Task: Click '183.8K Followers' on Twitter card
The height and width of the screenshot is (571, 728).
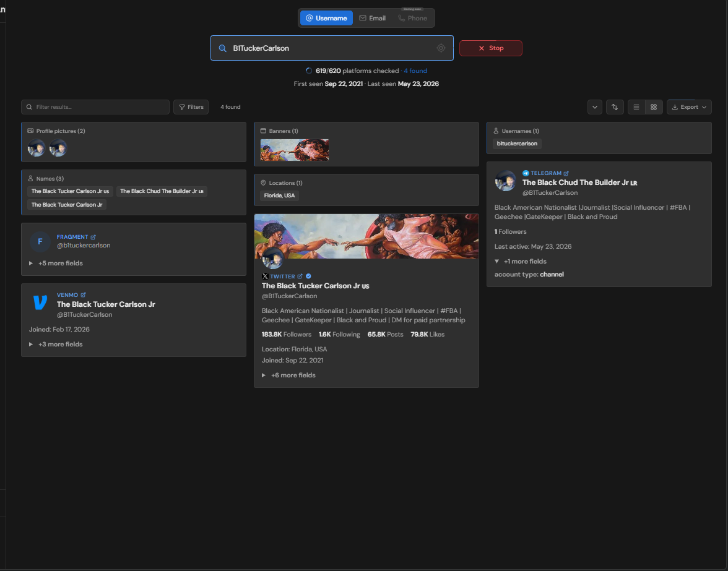Action: click(287, 335)
